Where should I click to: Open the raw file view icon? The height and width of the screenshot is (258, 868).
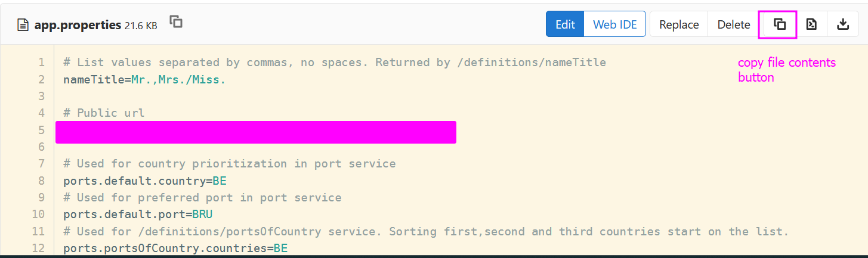click(811, 24)
